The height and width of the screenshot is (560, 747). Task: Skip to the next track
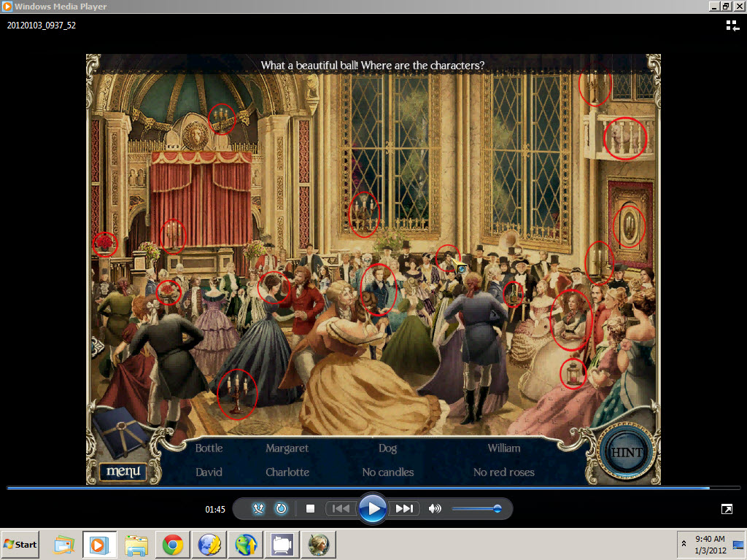tap(405, 509)
